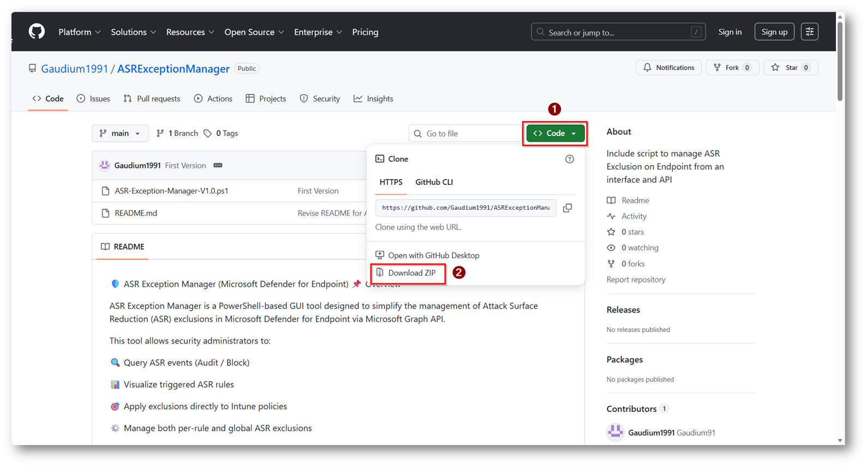Collapse the green Code dropdown button

[x=555, y=133]
